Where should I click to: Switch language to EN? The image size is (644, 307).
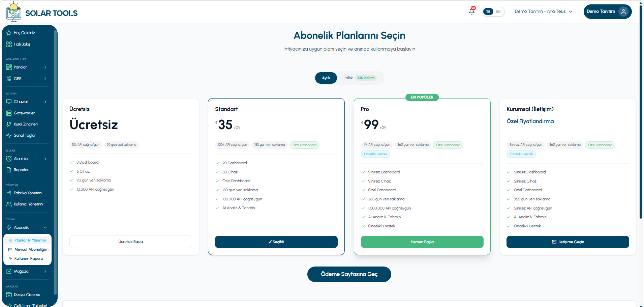(x=498, y=11)
